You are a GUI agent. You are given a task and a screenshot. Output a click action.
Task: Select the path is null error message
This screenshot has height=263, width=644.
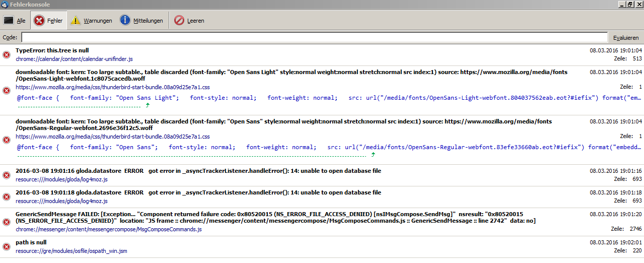(31, 242)
